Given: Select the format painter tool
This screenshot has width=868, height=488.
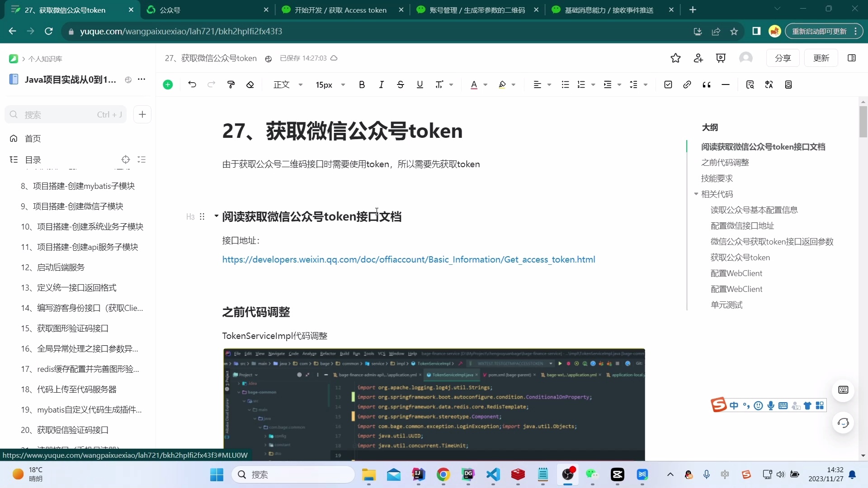Looking at the screenshot, I should (x=231, y=84).
